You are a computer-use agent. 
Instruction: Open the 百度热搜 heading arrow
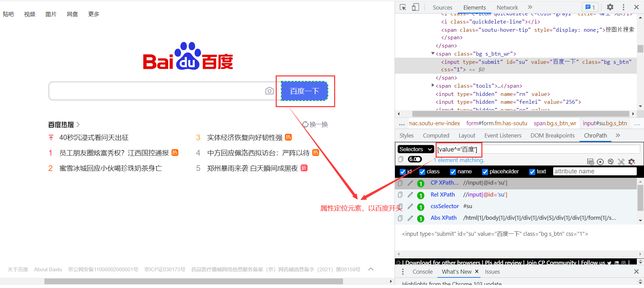78,125
